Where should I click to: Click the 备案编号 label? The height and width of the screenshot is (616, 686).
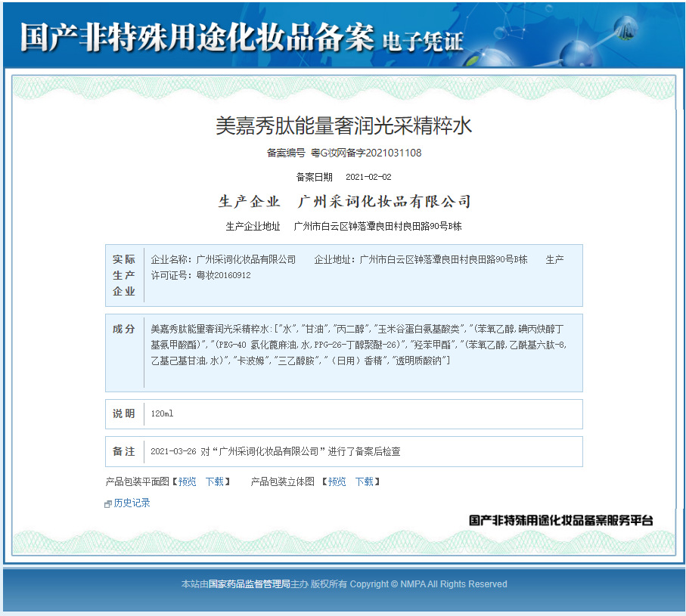click(286, 153)
